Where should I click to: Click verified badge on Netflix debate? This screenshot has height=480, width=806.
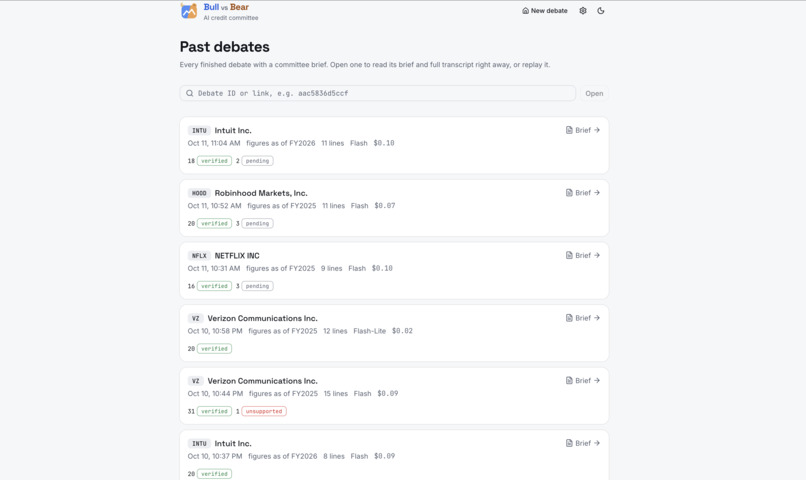tap(214, 286)
